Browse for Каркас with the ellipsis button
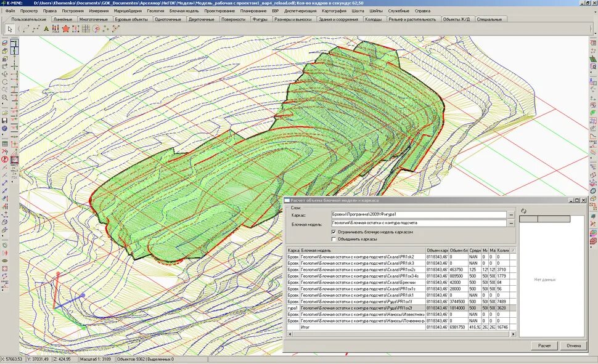The width and height of the screenshot is (598, 364). pyautogui.click(x=511, y=215)
